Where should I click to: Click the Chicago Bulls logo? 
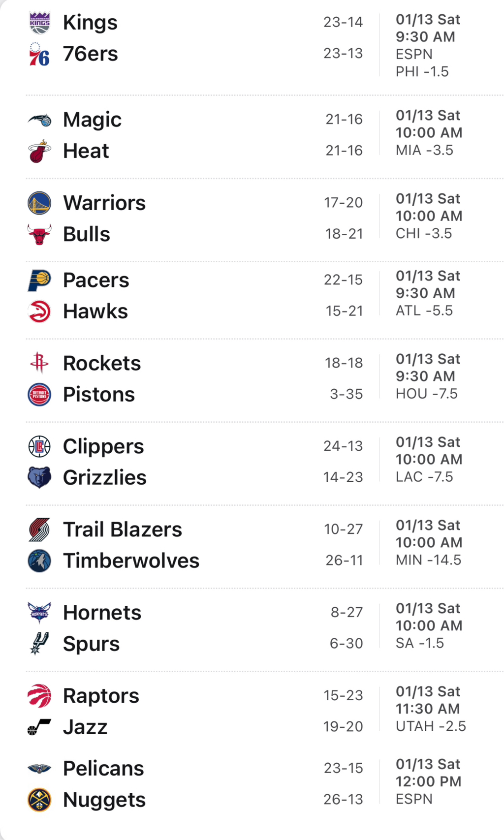(x=39, y=234)
